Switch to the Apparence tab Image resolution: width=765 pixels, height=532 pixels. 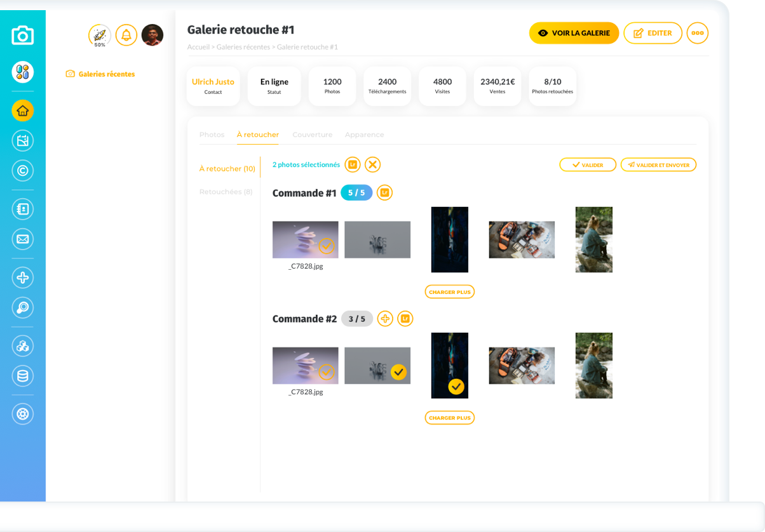pyautogui.click(x=364, y=135)
